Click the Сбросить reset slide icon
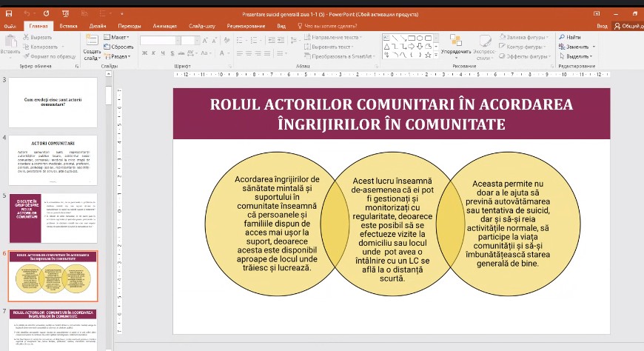The height and width of the screenshot is (351, 644). [x=121, y=46]
